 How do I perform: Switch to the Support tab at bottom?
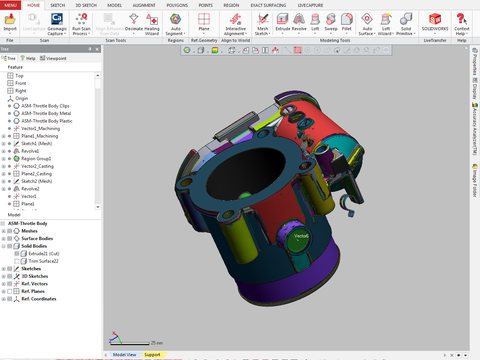tap(152, 355)
